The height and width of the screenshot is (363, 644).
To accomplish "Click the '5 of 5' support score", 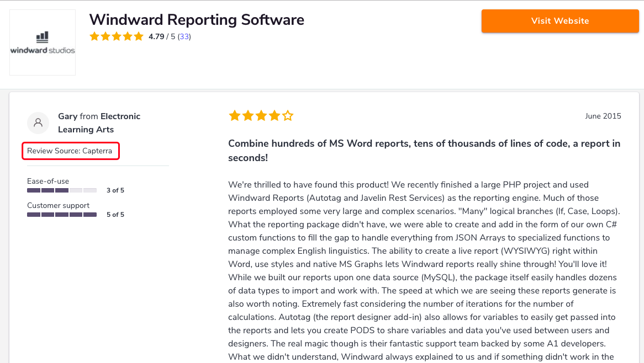I will [115, 215].
